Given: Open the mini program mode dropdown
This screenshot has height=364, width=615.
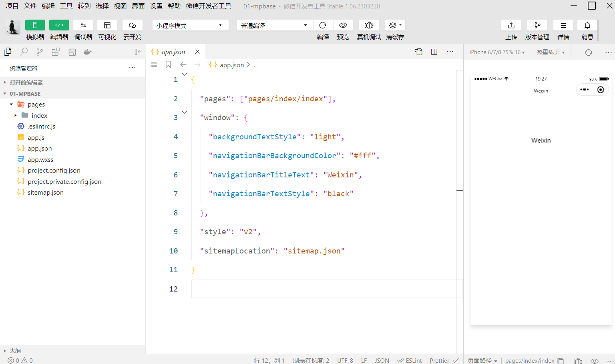Looking at the screenshot, I should tap(190, 25).
